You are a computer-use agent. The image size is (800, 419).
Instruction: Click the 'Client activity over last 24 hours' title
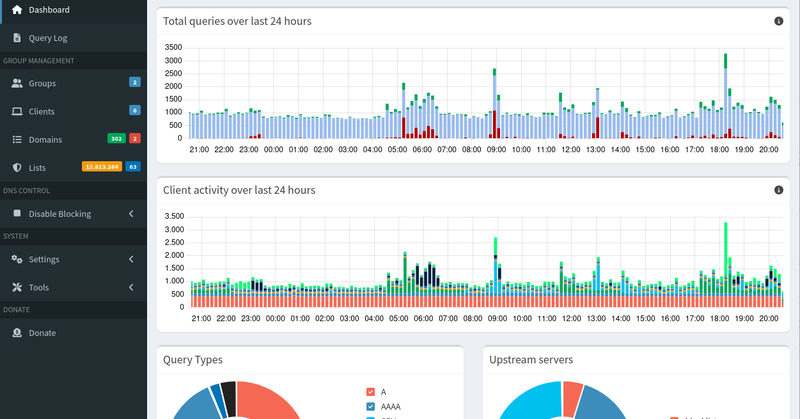coord(239,190)
